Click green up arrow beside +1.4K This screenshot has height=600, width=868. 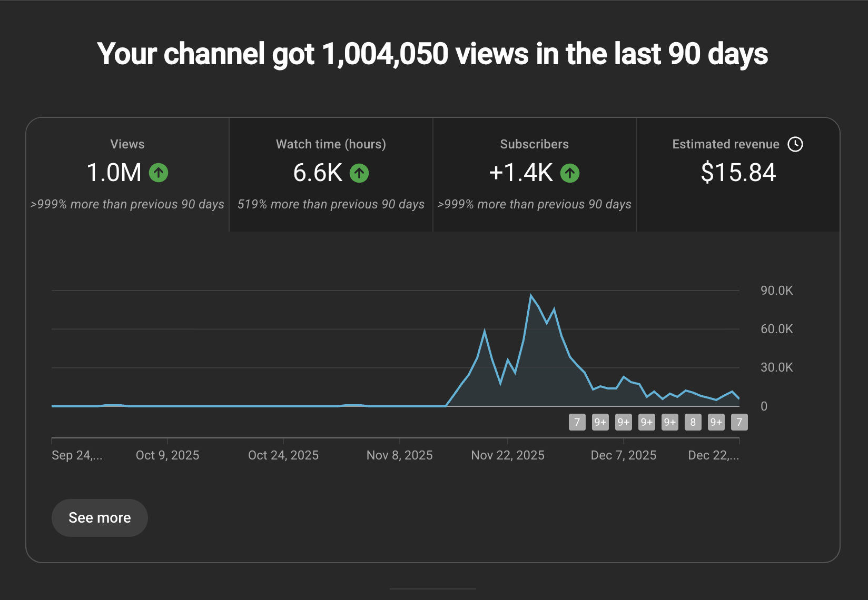tap(569, 173)
